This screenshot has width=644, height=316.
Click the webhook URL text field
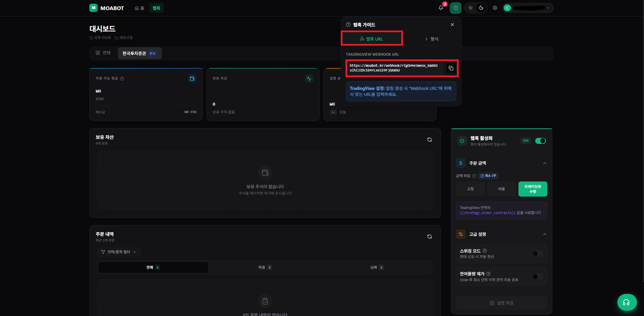pyautogui.click(x=394, y=68)
